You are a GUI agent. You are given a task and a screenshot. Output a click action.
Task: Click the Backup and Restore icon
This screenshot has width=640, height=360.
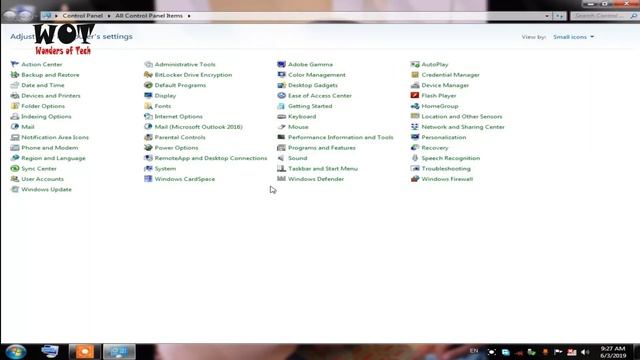click(15, 75)
